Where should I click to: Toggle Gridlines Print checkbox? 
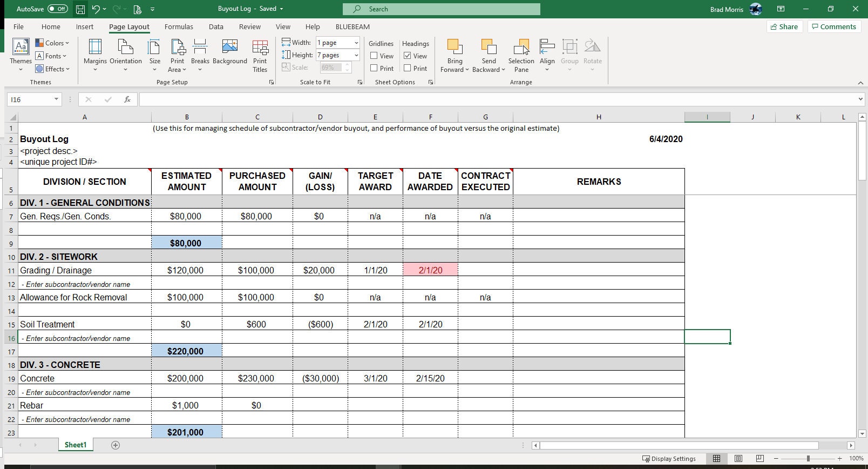coord(374,68)
